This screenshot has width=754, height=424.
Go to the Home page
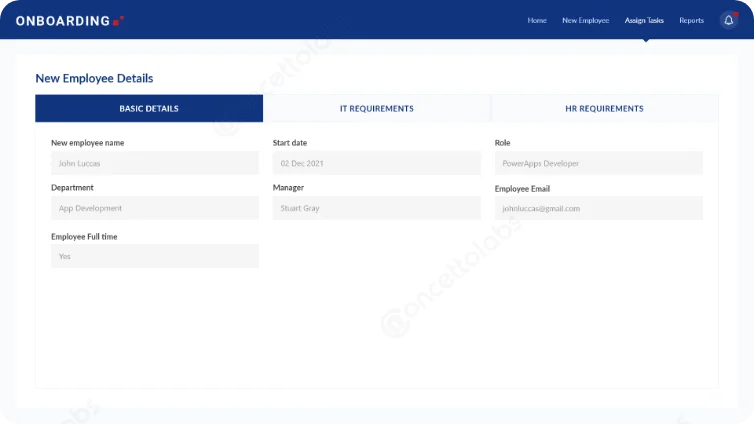(537, 20)
